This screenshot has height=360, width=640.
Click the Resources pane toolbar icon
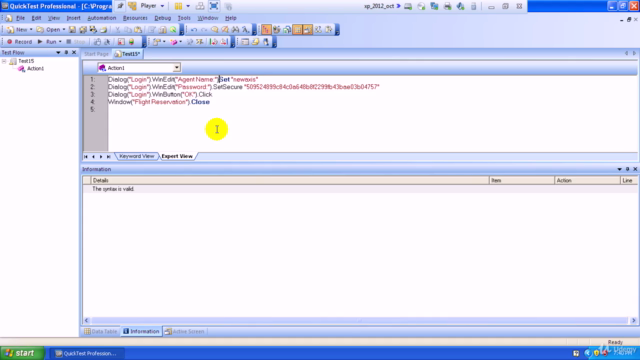click(287, 29)
